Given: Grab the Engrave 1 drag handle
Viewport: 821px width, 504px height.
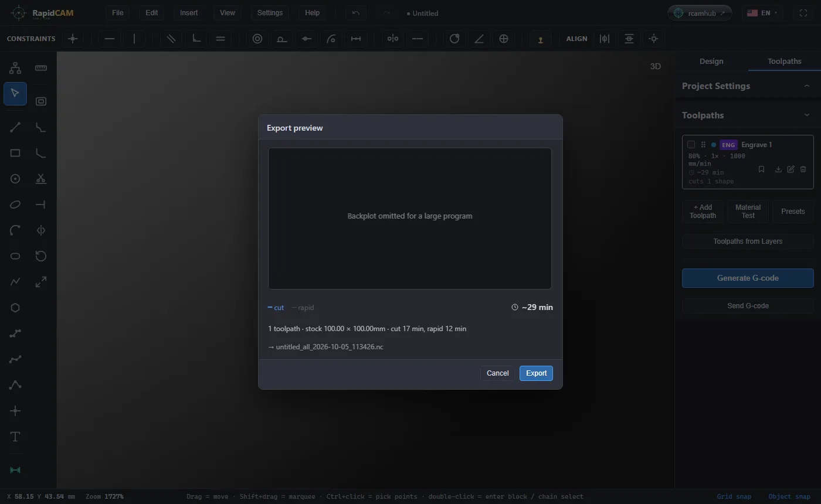Looking at the screenshot, I should (703, 145).
